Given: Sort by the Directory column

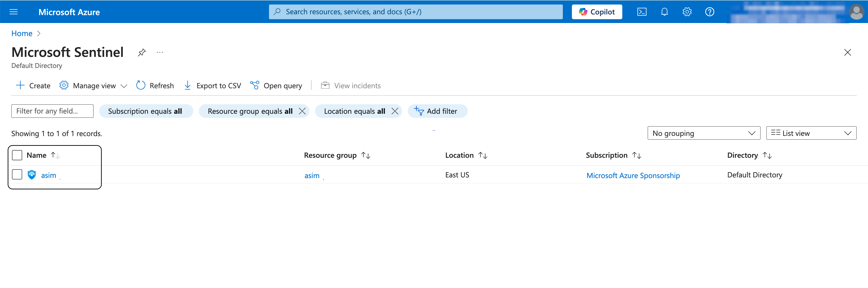Looking at the screenshot, I should 749,155.
